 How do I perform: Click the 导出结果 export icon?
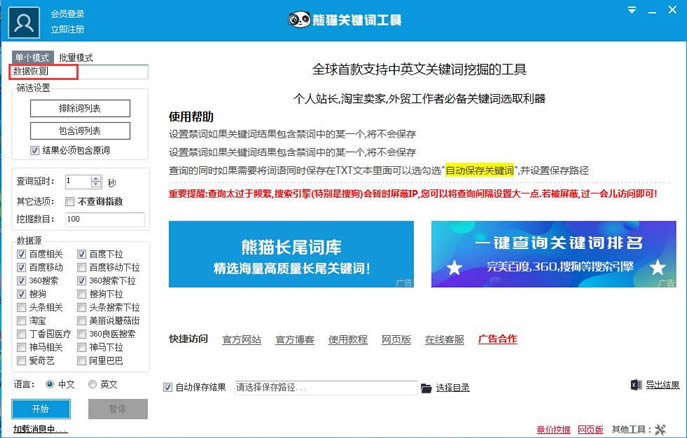coord(636,386)
